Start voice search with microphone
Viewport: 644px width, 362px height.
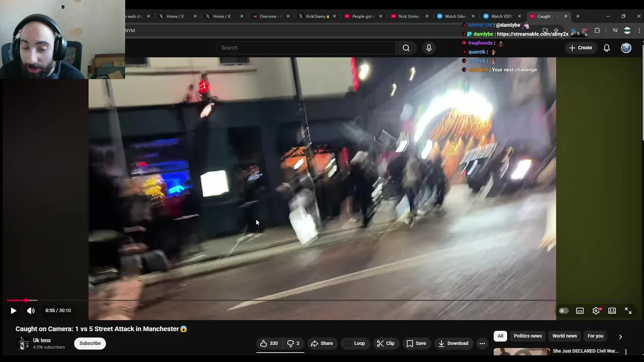[x=429, y=48]
